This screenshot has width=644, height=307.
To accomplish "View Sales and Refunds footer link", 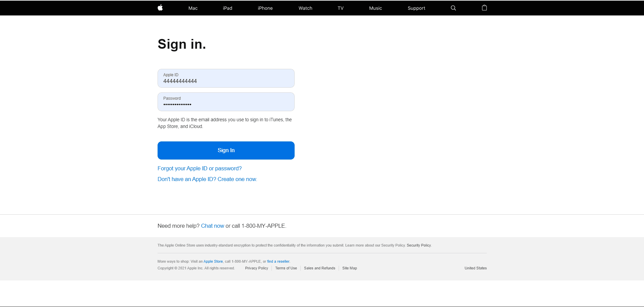I will point(319,268).
